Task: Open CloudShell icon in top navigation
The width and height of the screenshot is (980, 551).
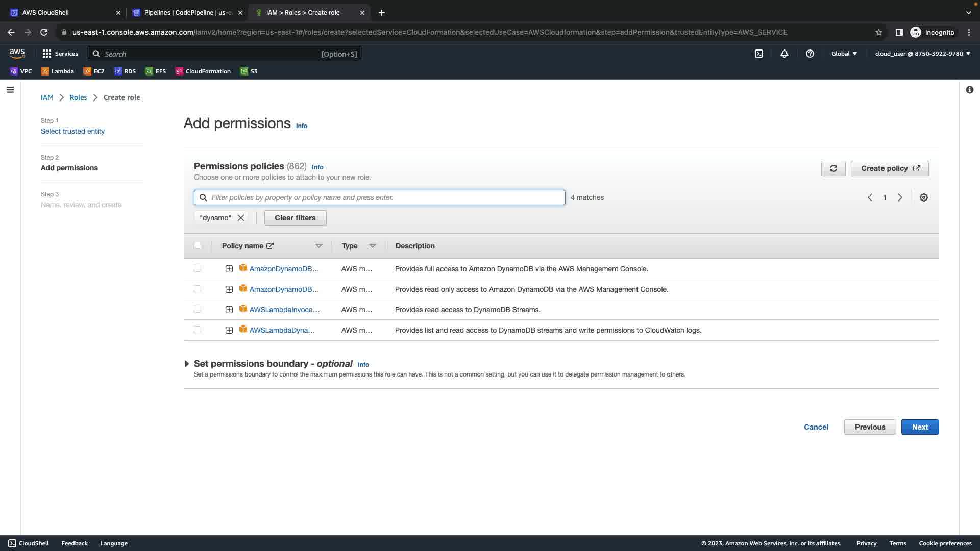Action: point(759,54)
